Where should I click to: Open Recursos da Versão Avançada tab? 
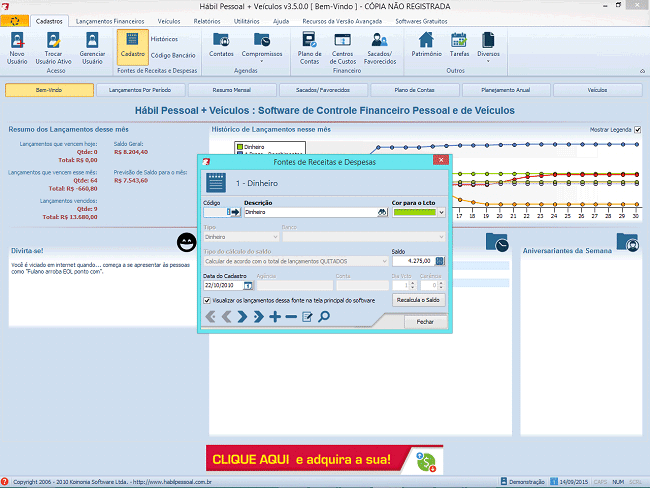pyautogui.click(x=342, y=21)
